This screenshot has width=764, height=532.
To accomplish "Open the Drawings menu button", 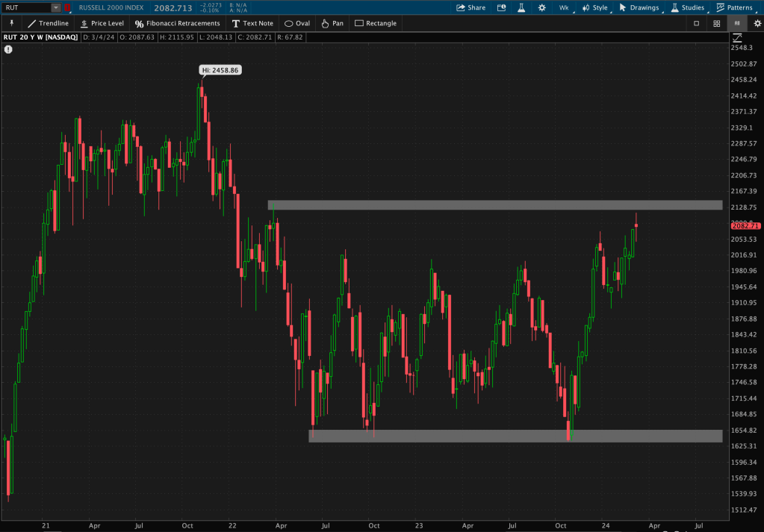I will [640, 7].
